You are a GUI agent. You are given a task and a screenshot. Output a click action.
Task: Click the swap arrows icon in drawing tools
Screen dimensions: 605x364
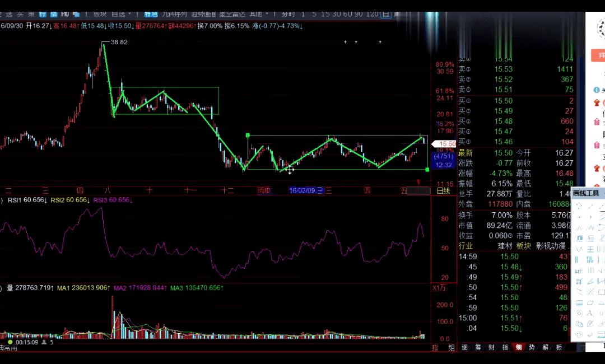coord(590,334)
